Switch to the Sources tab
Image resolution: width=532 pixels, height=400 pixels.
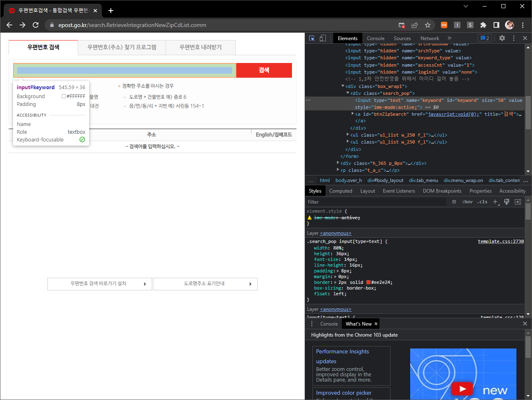coord(402,38)
